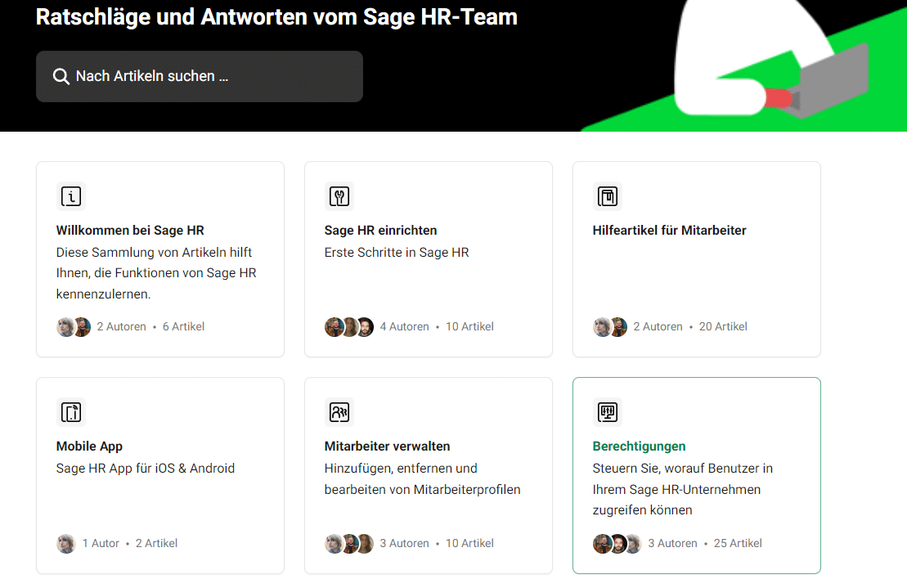Click the single author avatar on Mobile App
The image size is (907, 588).
[x=66, y=544]
